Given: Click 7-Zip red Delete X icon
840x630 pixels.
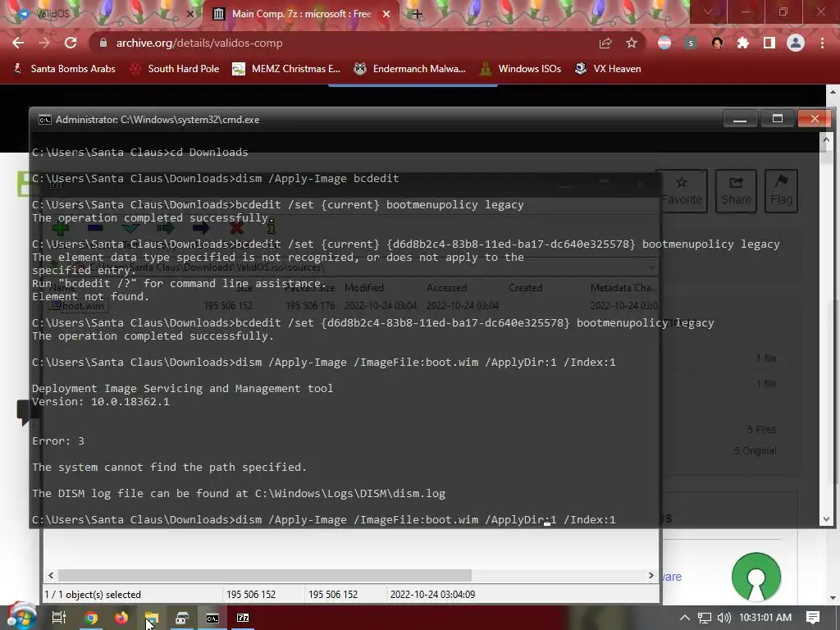Looking at the screenshot, I should tap(236, 229).
